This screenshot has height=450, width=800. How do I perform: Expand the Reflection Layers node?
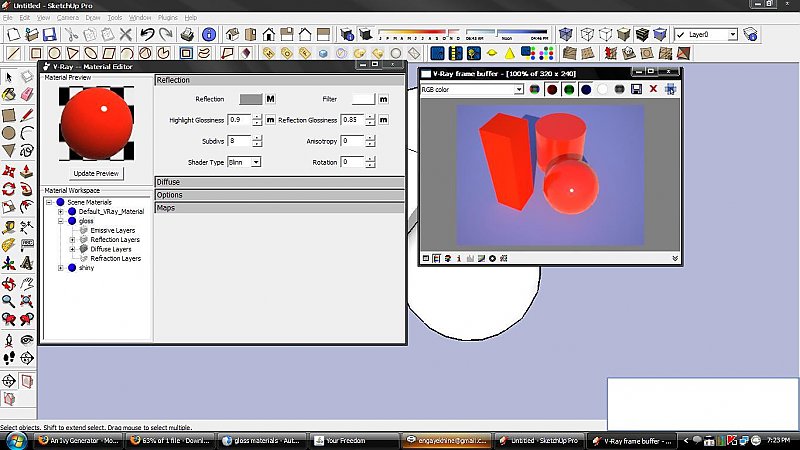tap(72, 240)
